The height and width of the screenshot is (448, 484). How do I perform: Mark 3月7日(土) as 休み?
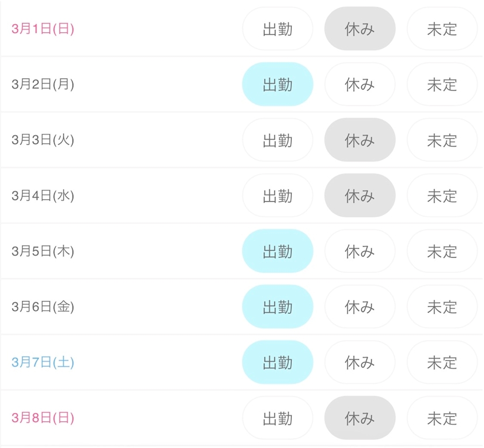(360, 363)
